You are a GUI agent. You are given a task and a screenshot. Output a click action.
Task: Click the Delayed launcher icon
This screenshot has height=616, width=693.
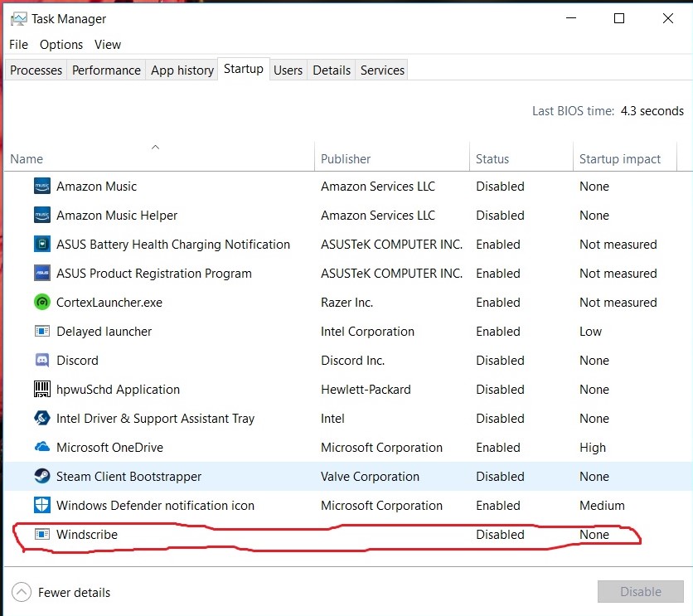[42, 331]
